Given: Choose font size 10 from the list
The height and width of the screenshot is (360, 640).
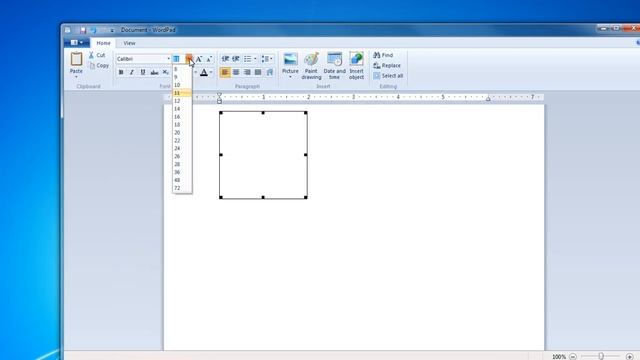Looking at the screenshot, I should [182, 85].
